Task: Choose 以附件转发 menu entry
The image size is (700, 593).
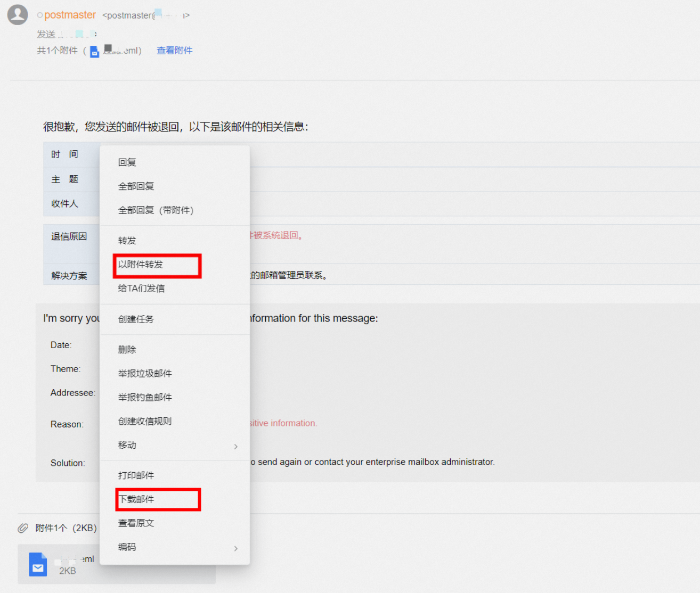Action: point(141,265)
